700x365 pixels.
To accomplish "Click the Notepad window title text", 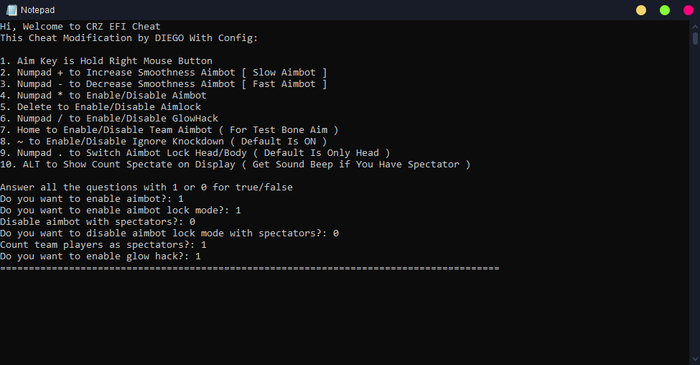I will [38, 10].
